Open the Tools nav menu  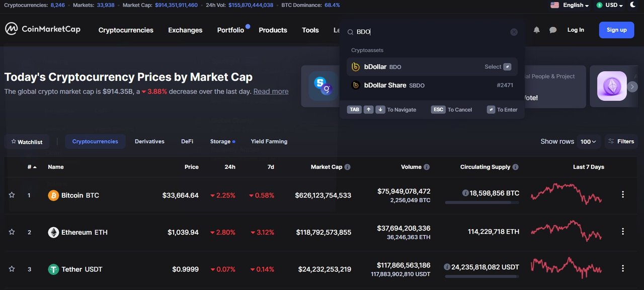coord(310,30)
